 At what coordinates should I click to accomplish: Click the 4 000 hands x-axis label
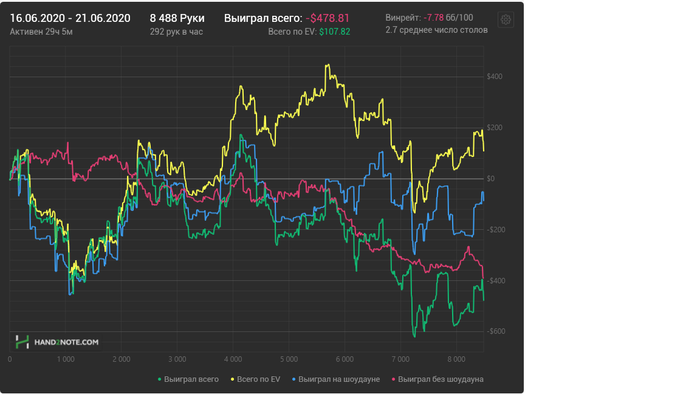[233, 359]
